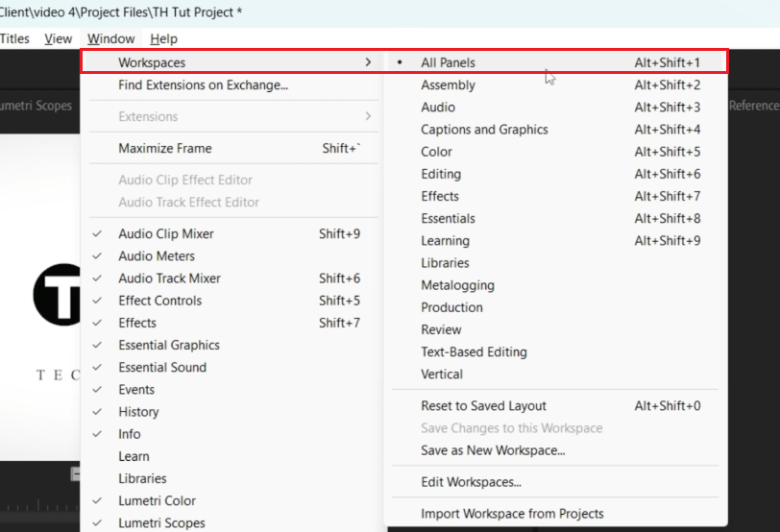Image resolution: width=780 pixels, height=532 pixels.
Task: Click Save as New Workspace
Action: coord(493,450)
